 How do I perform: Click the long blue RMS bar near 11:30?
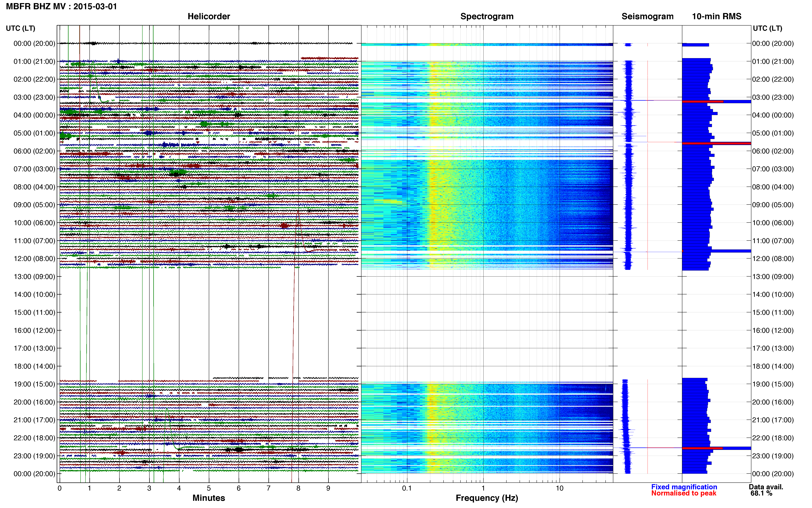[716, 251]
